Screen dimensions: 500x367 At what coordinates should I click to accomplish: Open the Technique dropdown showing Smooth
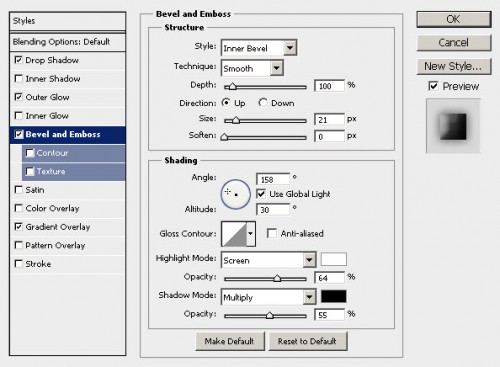point(252,68)
